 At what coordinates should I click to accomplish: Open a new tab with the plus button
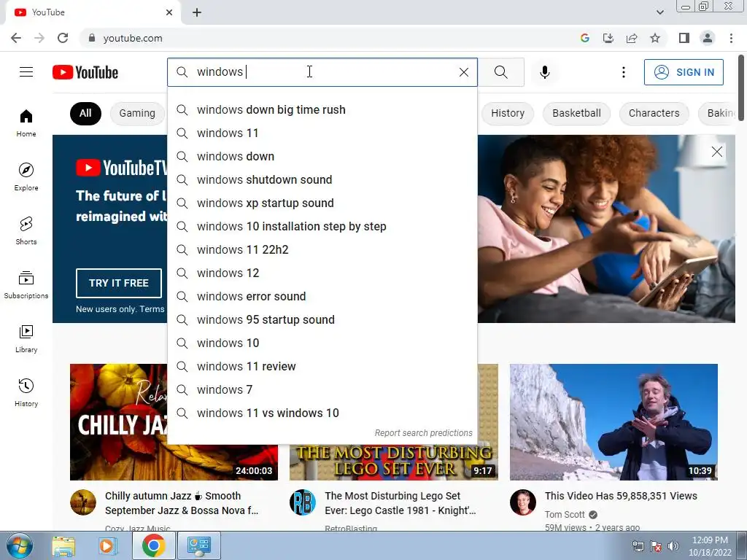tap(197, 12)
